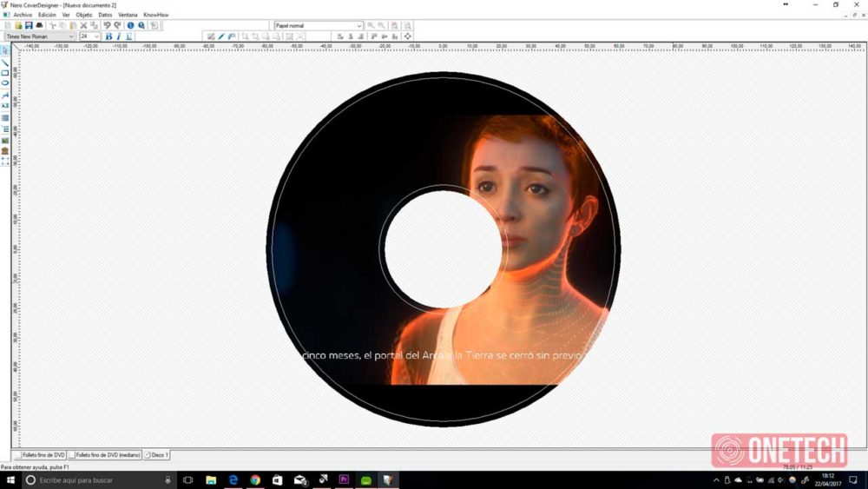Open Google Chrome from taskbar
This screenshot has width=868, height=489.
pyautogui.click(x=255, y=480)
